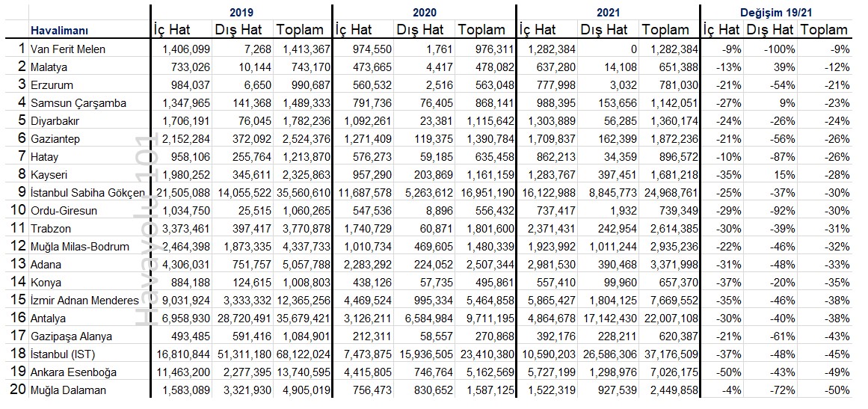Select the Antalya airport name cell
Screen dimensions: 868x409
pos(48,319)
